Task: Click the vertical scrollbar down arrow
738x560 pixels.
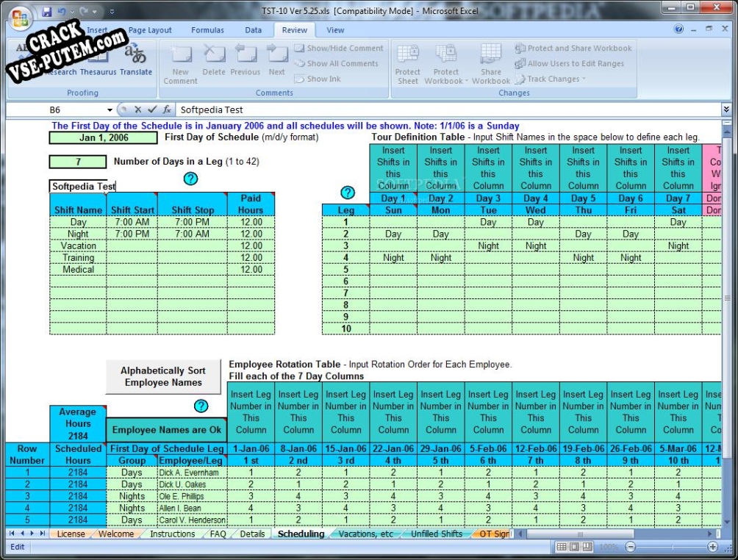Action: (727, 523)
